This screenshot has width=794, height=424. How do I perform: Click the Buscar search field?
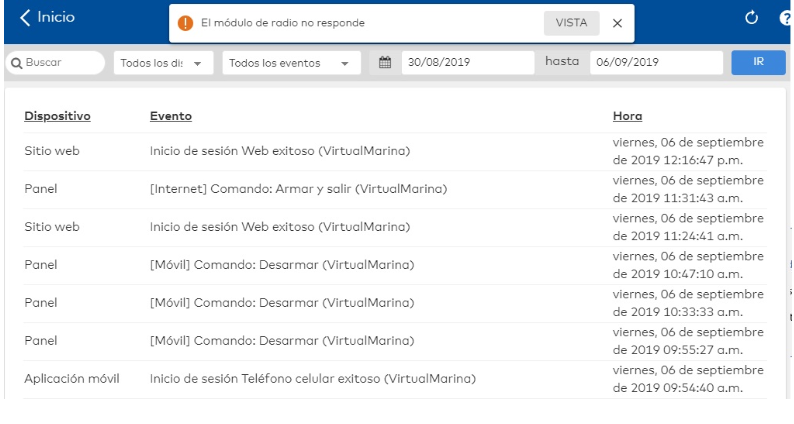pos(55,63)
